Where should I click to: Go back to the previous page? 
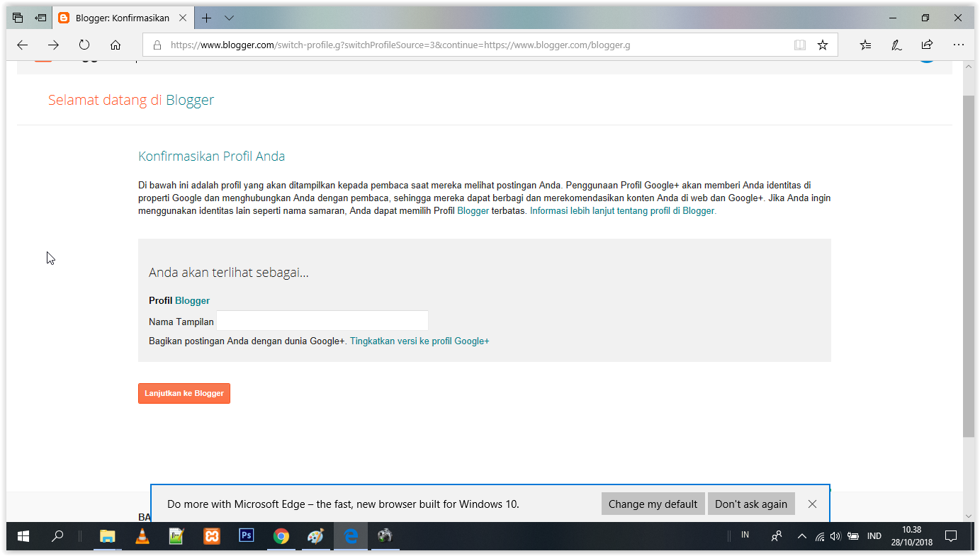point(22,45)
